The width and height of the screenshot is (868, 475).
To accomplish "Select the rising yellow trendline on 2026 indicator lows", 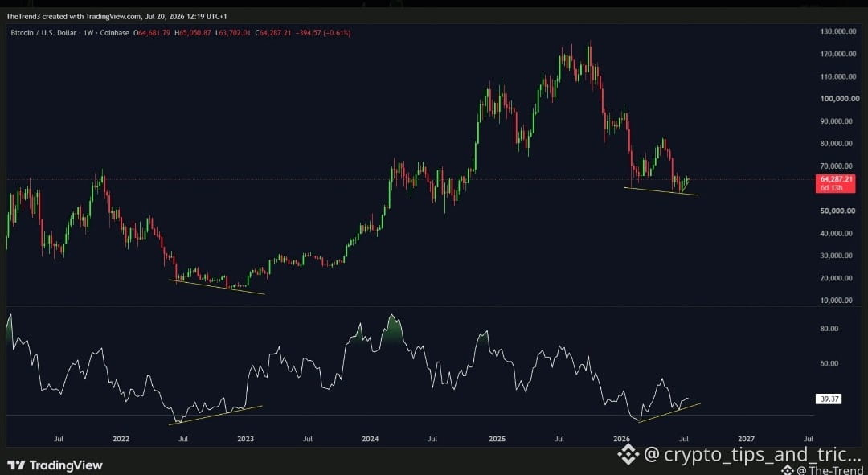I will tap(669, 413).
